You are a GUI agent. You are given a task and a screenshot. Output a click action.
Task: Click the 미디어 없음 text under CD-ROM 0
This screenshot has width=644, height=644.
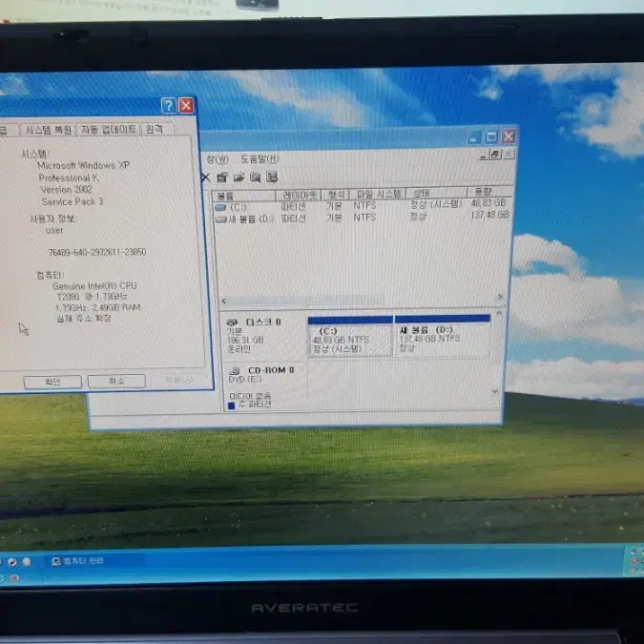click(250, 396)
